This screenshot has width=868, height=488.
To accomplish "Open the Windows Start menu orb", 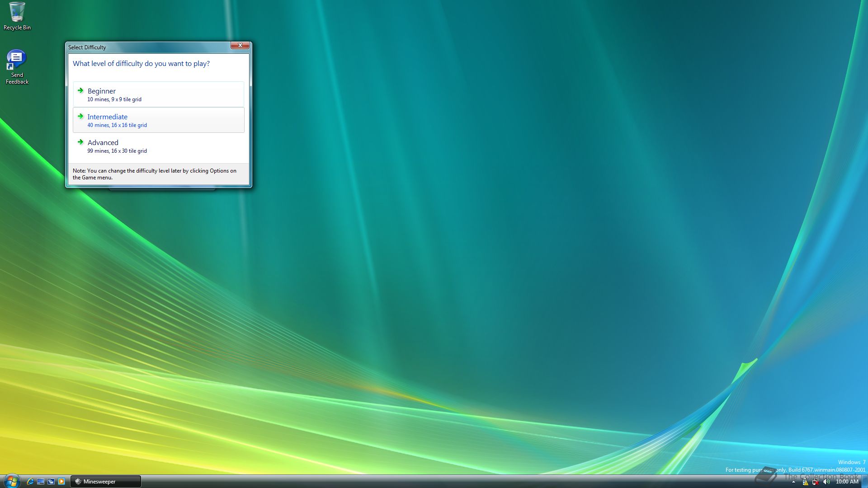I will point(11,481).
